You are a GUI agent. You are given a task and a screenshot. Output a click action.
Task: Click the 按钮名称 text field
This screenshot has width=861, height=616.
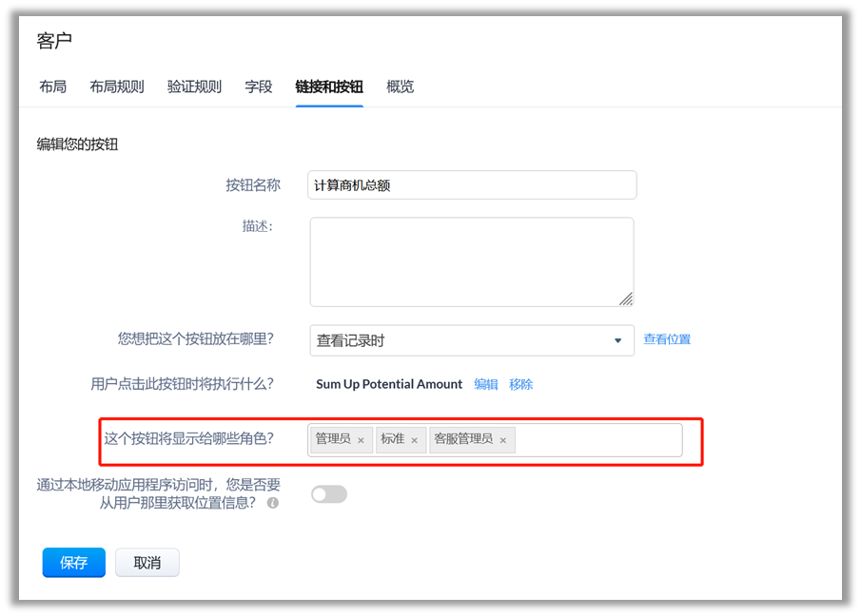coord(473,185)
